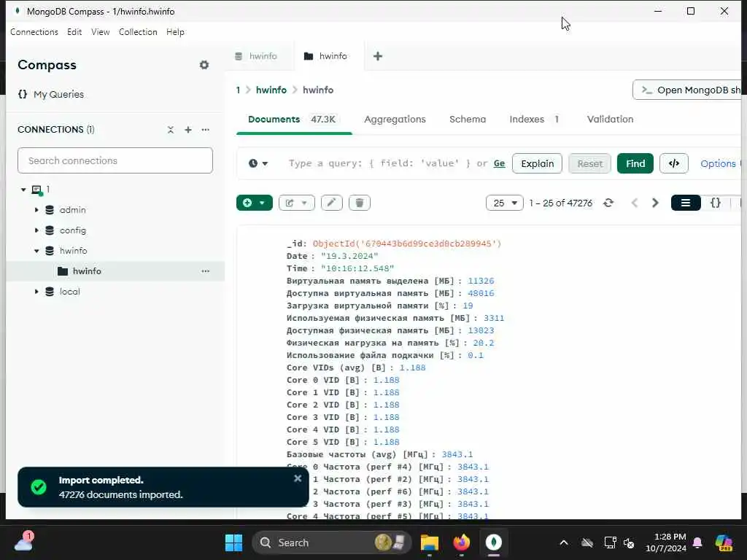
Task: Click taskbar Search box
Action: point(332,542)
